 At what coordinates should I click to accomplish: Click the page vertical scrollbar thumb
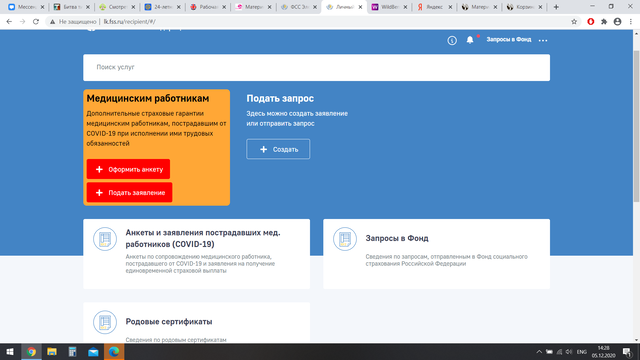(636, 126)
